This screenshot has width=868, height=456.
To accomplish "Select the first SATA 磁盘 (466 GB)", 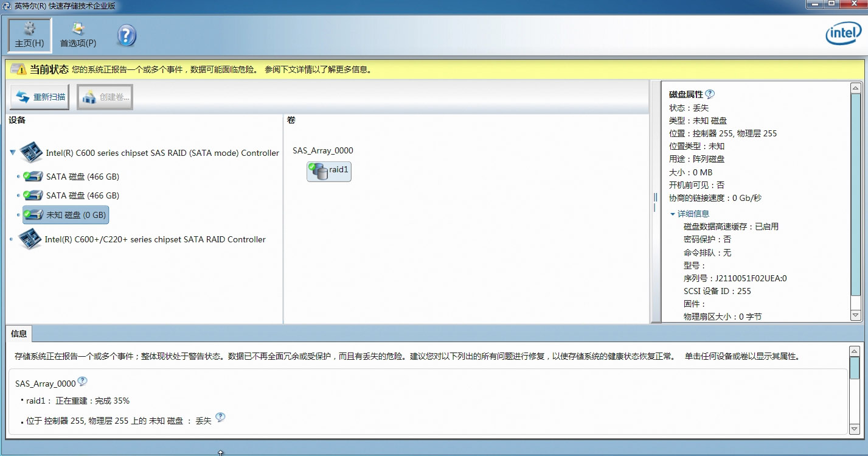I will (82, 177).
